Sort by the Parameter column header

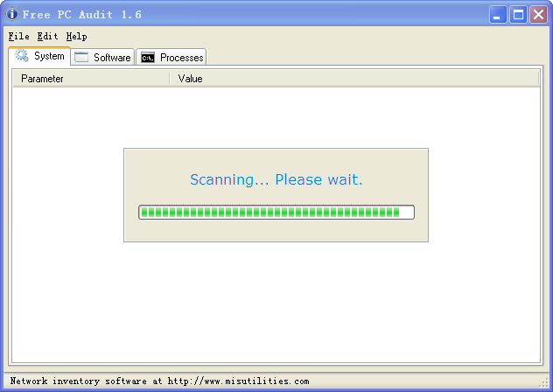(91, 79)
